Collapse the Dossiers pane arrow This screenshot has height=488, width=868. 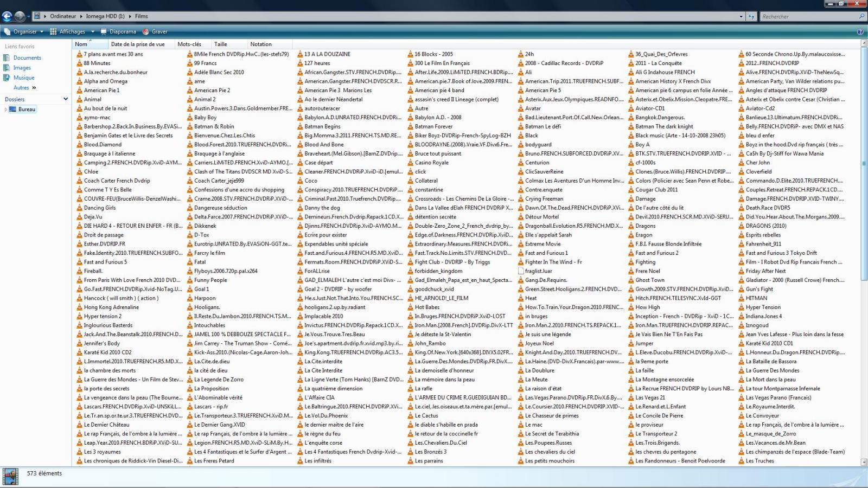tap(66, 99)
